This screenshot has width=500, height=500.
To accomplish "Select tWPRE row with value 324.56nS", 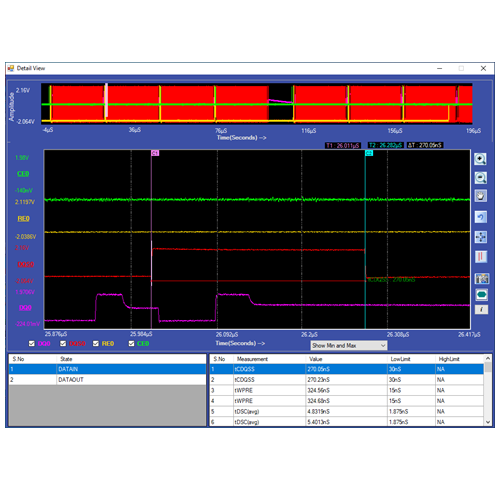I will [347, 390].
